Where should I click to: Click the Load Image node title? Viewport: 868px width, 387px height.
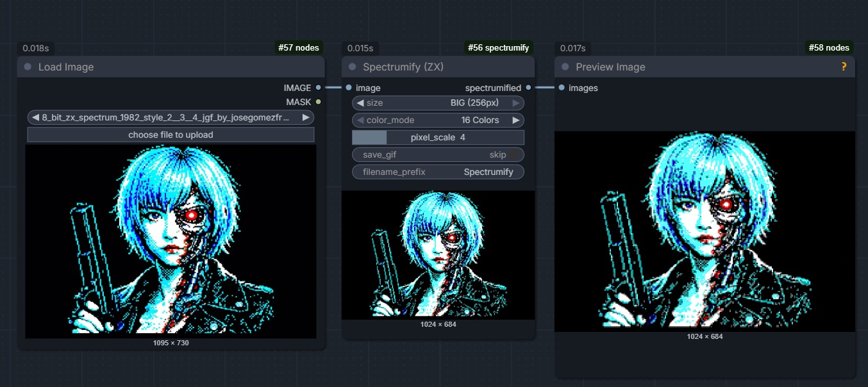tap(66, 67)
